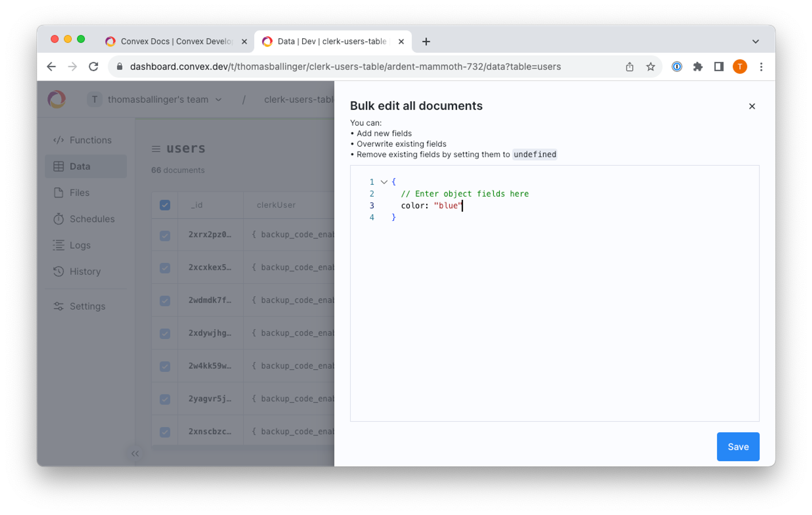This screenshot has width=812, height=515.
Task: Open Schedules via stopwatch icon
Action: (58, 219)
